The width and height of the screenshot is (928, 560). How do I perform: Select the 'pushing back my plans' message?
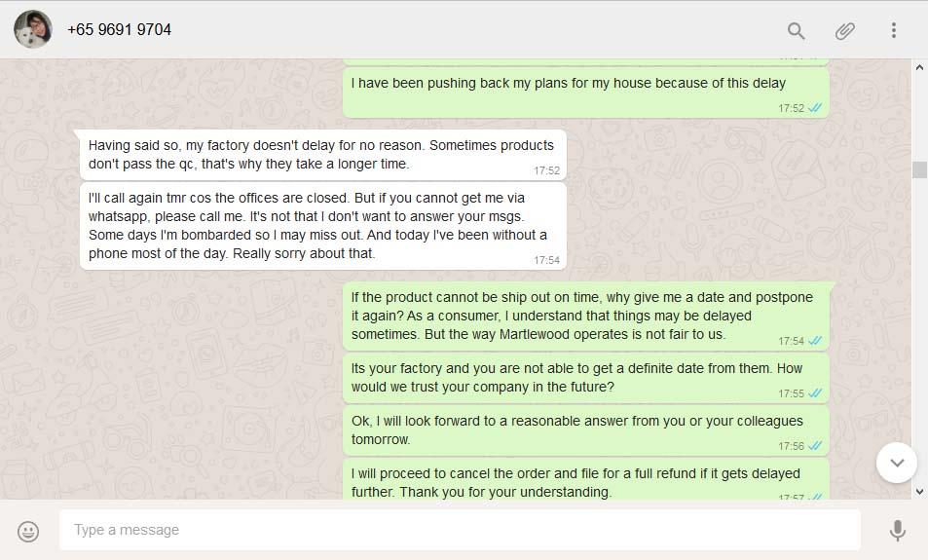tap(585, 93)
